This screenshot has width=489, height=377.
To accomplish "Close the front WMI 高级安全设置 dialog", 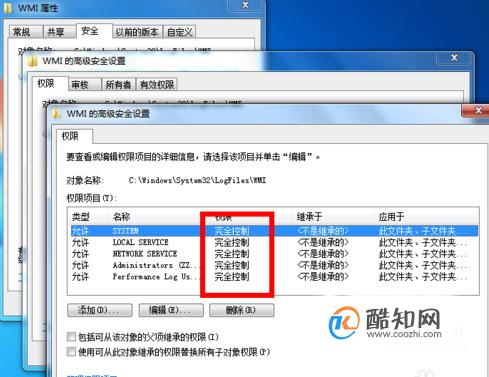I will click(x=478, y=111).
